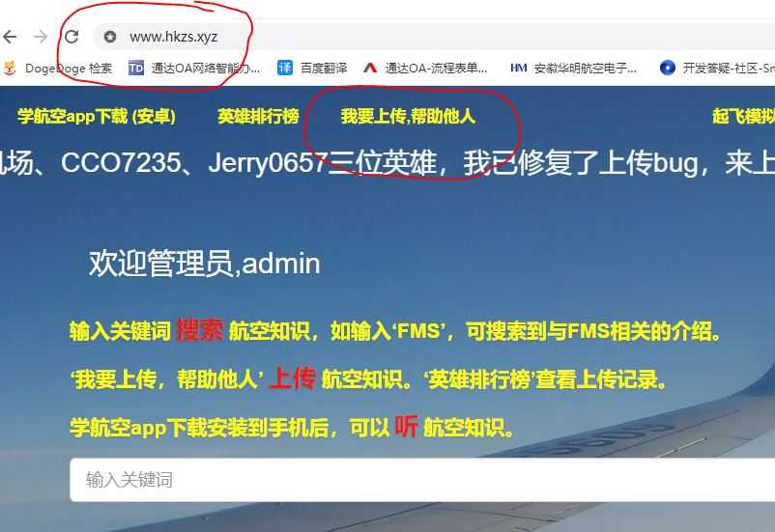Screen dimensions: 775x532
Task: Focus the address bar showing www.hkzs.xyz
Action: tap(435, 37)
